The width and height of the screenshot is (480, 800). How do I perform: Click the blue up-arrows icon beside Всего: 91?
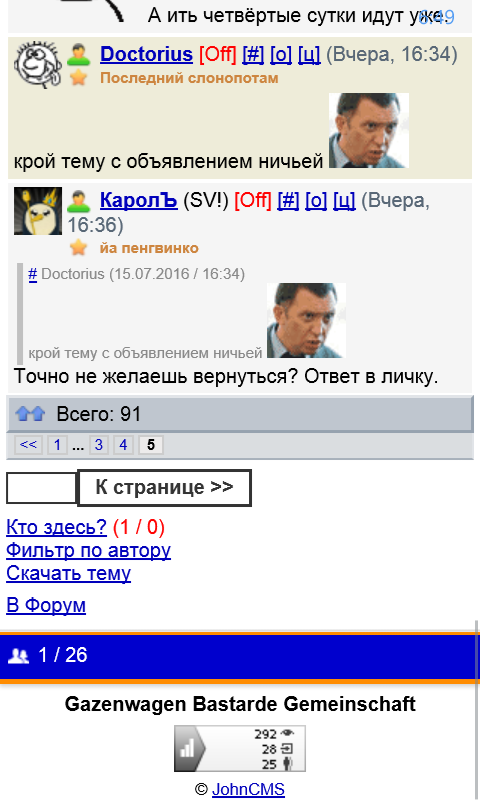coord(30,413)
